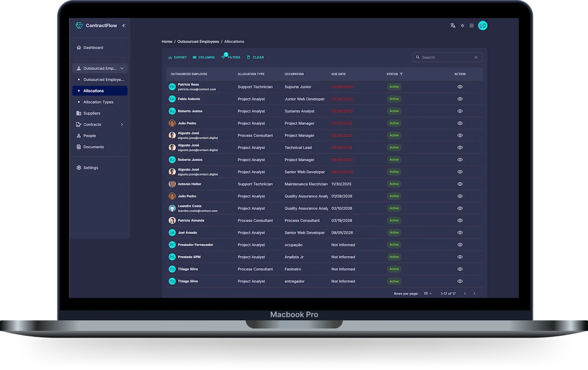This screenshot has height=370, width=588.
Task: Toggle the light/dark theme icon
Action: pos(462,25)
